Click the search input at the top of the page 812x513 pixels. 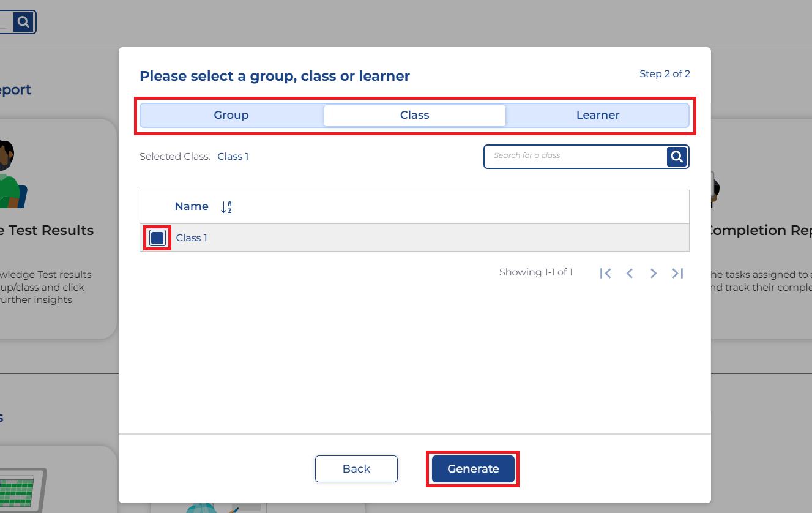pos(7,21)
